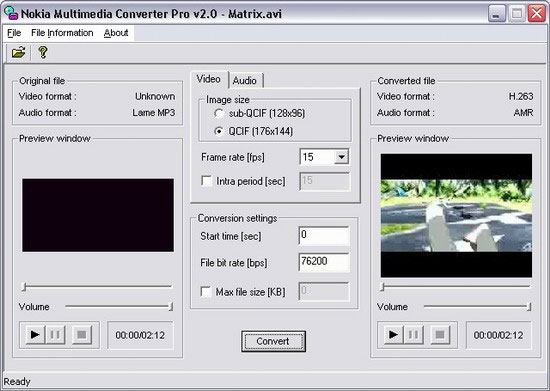Open the About menu
The width and height of the screenshot is (550, 391).
pos(116,33)
